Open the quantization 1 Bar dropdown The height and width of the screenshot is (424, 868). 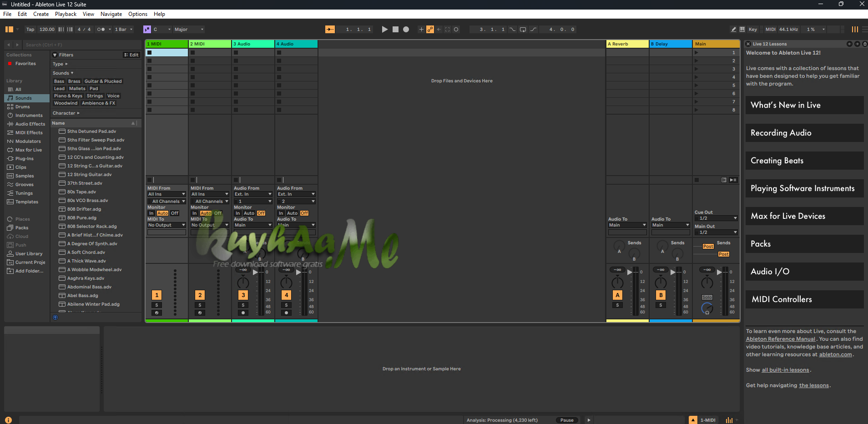click(x=124, y=29)
